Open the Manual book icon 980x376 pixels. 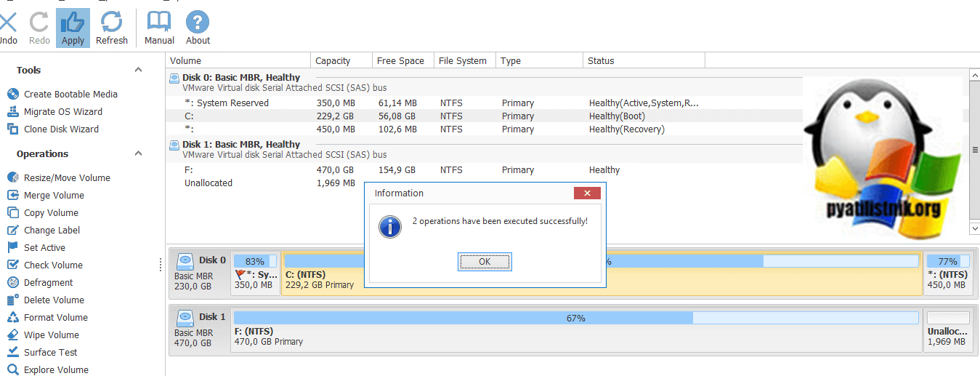159,23
